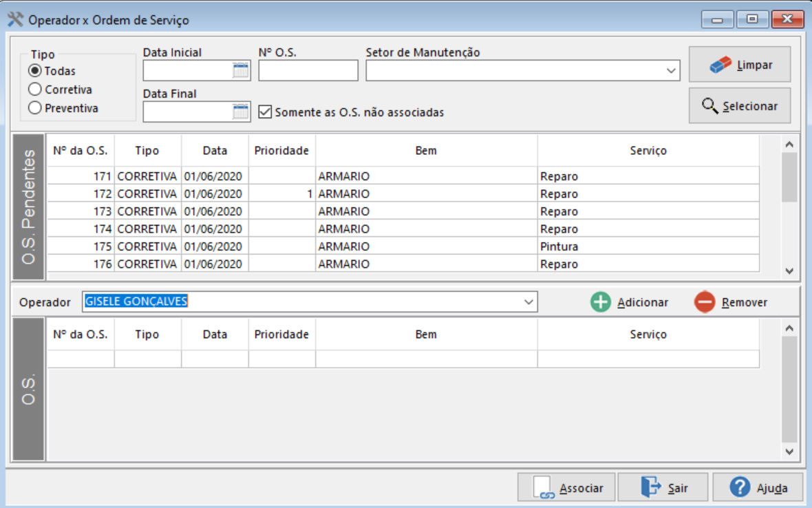
Task: Click the Selecionar button
Action: tap(740, 105)
